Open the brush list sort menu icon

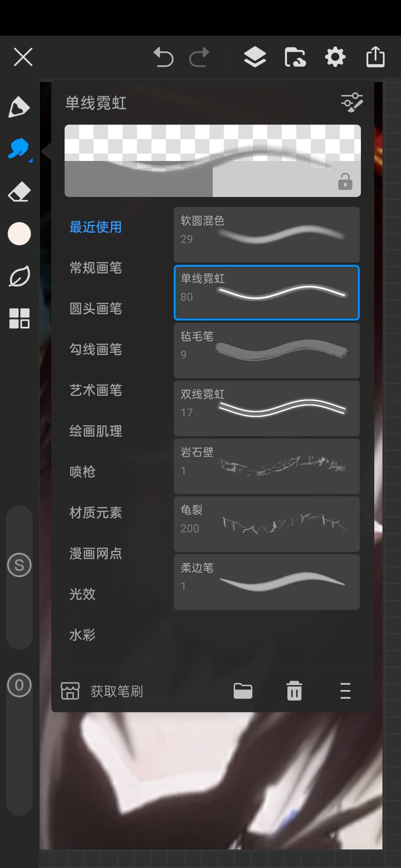click(x=345, y=691)
